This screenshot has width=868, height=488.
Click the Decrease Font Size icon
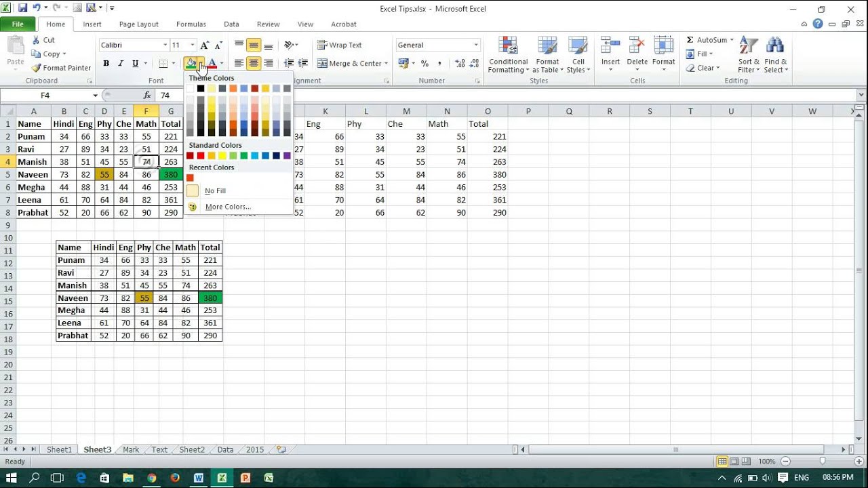[x=218, y=45]
